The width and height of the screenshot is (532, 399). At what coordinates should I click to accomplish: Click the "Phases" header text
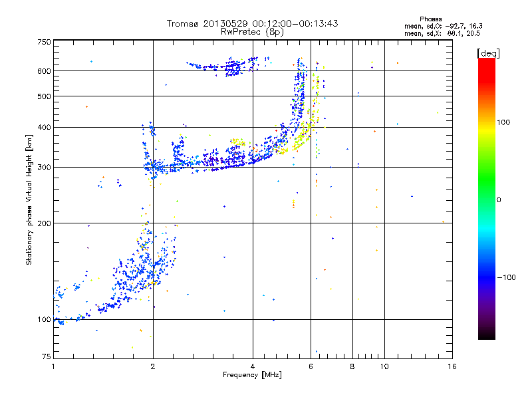pos(430,19)
